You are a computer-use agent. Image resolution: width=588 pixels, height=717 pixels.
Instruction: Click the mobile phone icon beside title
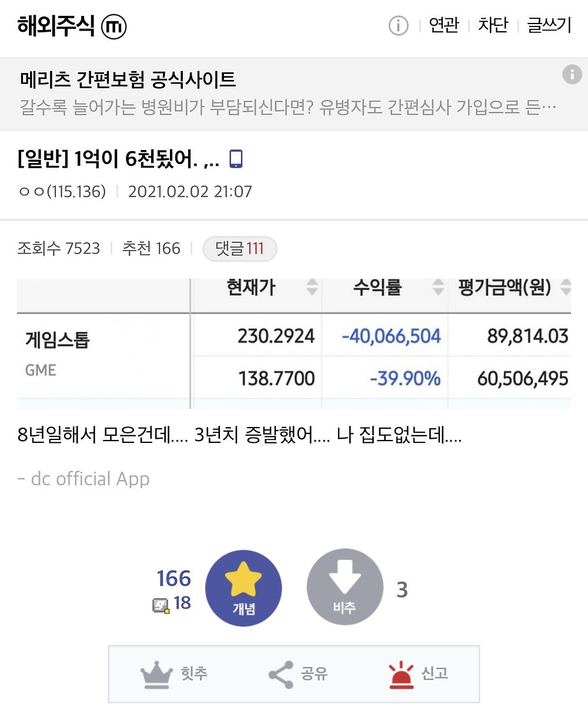[x=236, y=159]
